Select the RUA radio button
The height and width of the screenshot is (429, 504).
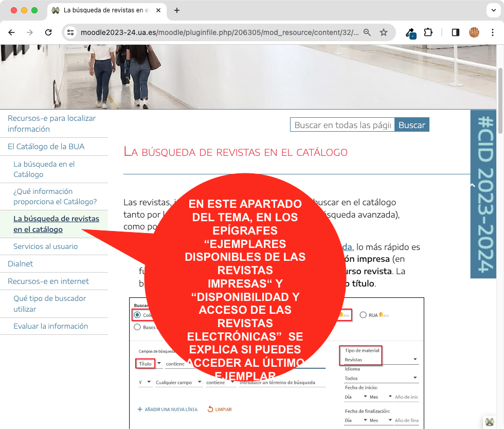pos(363,315)
